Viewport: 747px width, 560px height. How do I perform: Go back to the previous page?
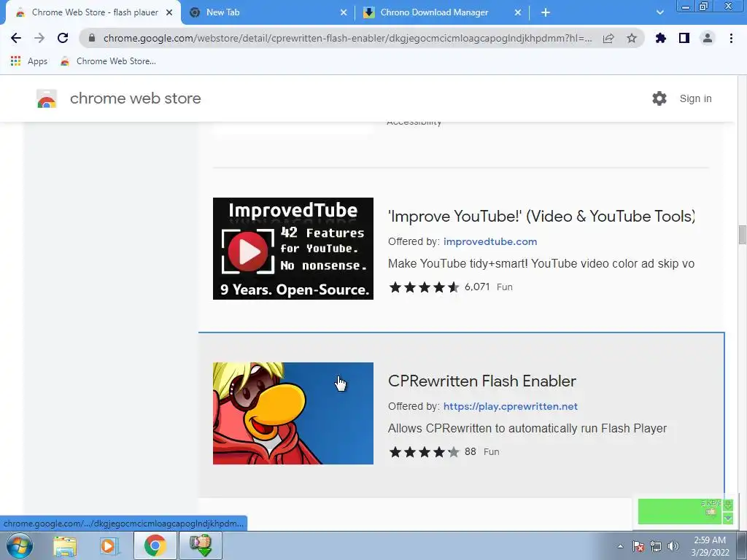(x=16, y=38)
